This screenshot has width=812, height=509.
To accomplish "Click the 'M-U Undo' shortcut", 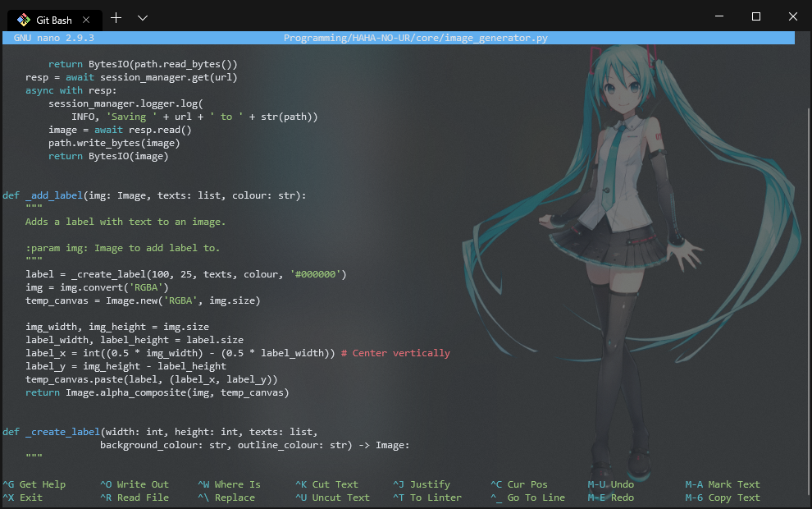I will pyautogui.click(x=610, y=484).
